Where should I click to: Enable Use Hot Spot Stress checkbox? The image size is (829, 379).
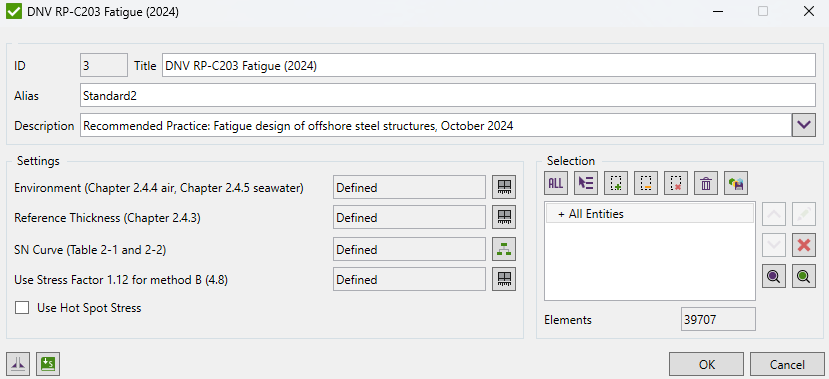[22, 308]
